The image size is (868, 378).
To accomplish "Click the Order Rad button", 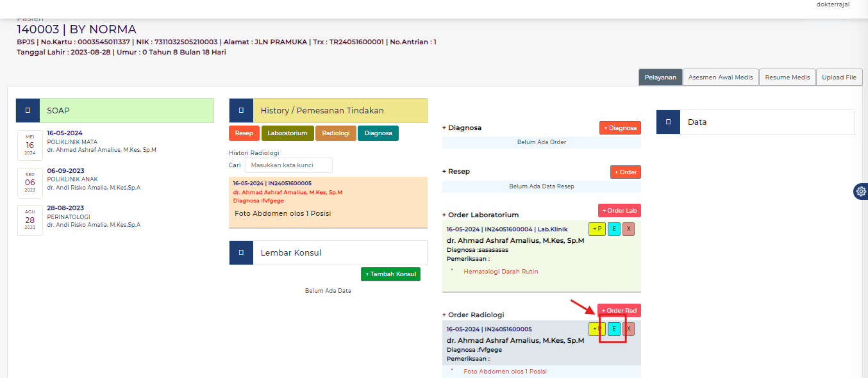I will point(619,310).
